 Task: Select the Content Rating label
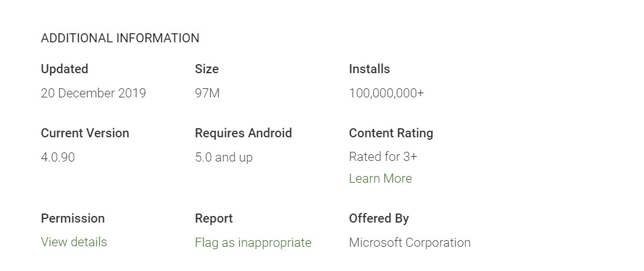click(391, 133)
